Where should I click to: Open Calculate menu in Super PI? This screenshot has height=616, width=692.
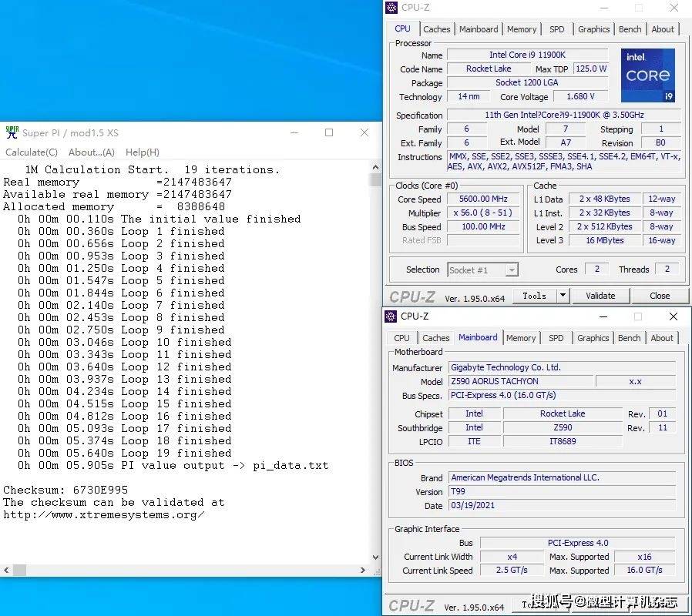[x=32, y=152]
